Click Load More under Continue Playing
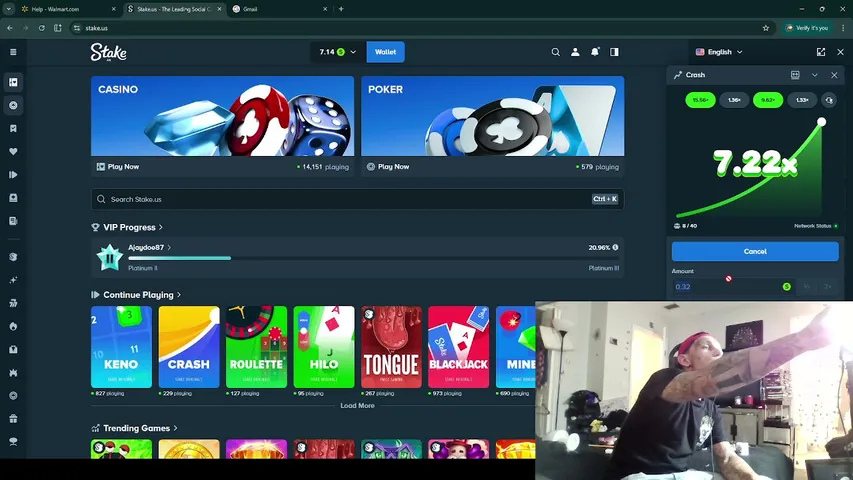 click(x=357, y=406)
